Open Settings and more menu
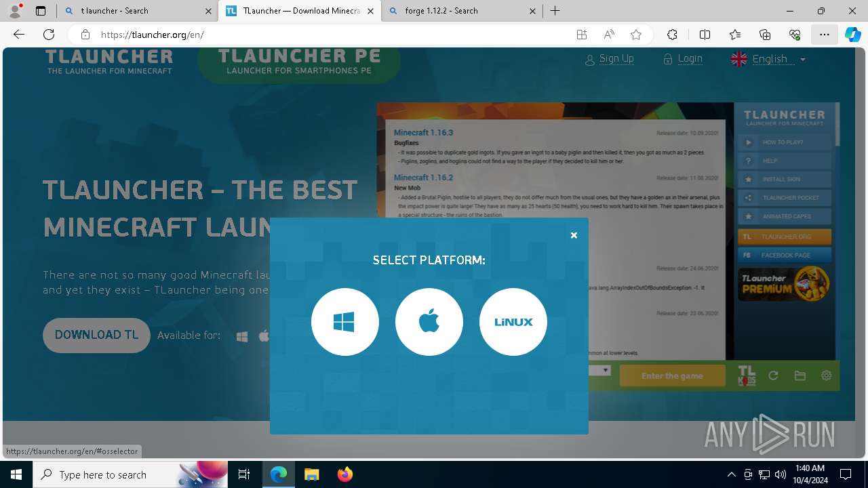 (x=825, y=35)
